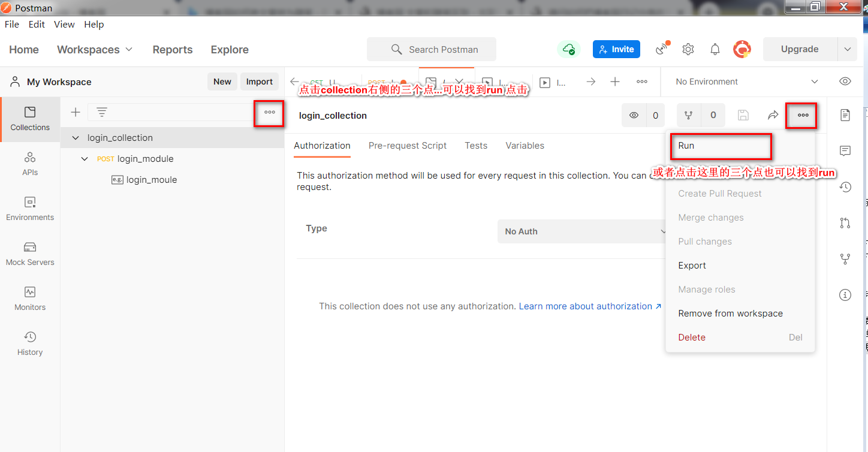Viewport: 868px width, 452px height.
Task: Open the Workspaces dropdown
Action: (x=95, y=50)
